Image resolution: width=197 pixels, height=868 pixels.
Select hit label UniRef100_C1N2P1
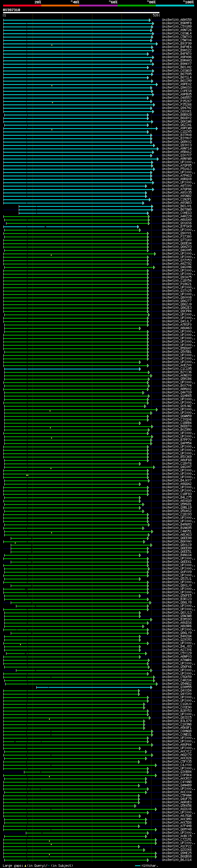pos(177,200)
